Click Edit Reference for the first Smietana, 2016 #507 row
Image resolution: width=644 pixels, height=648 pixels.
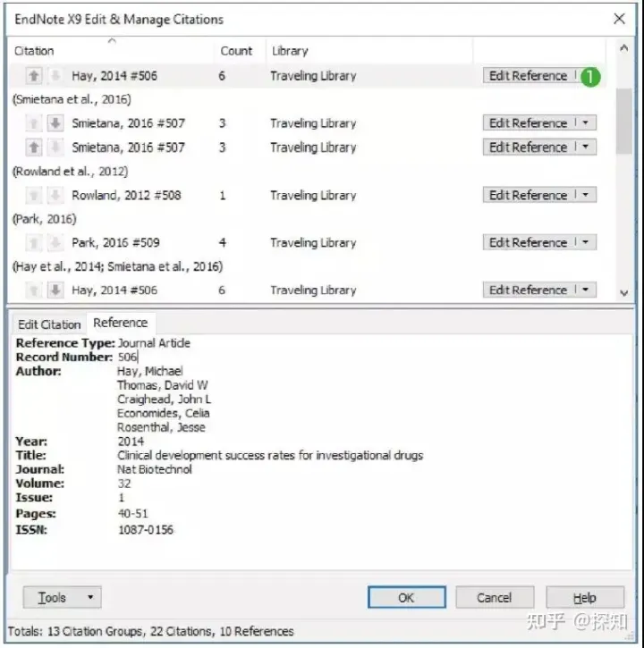tap(529, 122)
